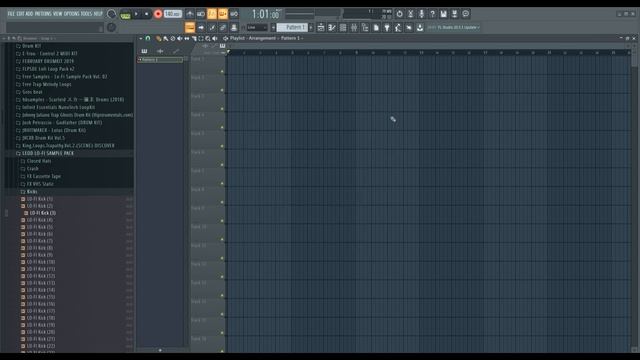The height and width of the screenshot is (360, 640).
Task: Click the undo history circular arrow icon
Action: pos(399,14)
